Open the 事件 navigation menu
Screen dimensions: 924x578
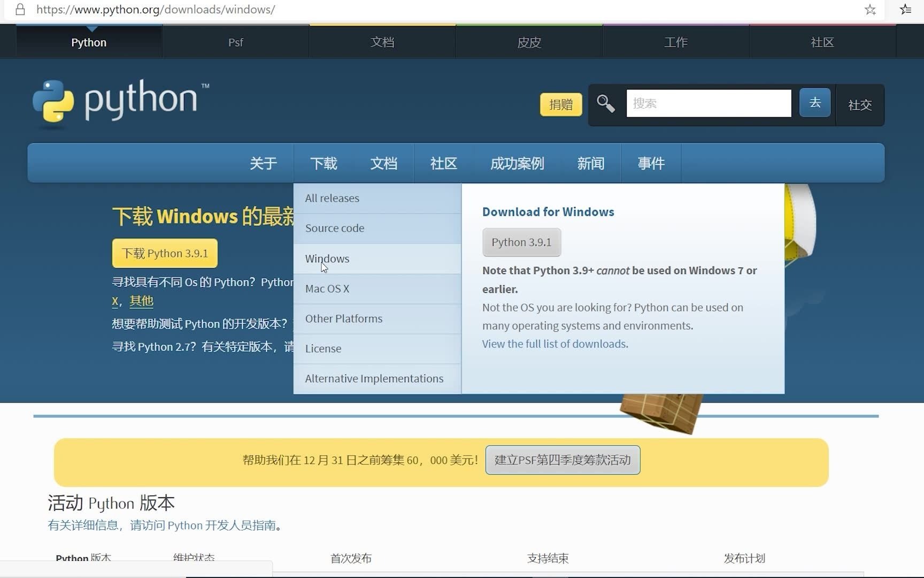tap(651, 163)
